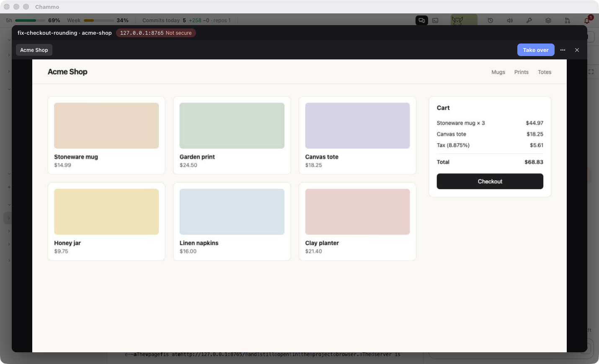The height and width of the screenshot is (364, 599).
Task: Click the fix-checkout-rounding · acme-shop title
Action: 65,33
